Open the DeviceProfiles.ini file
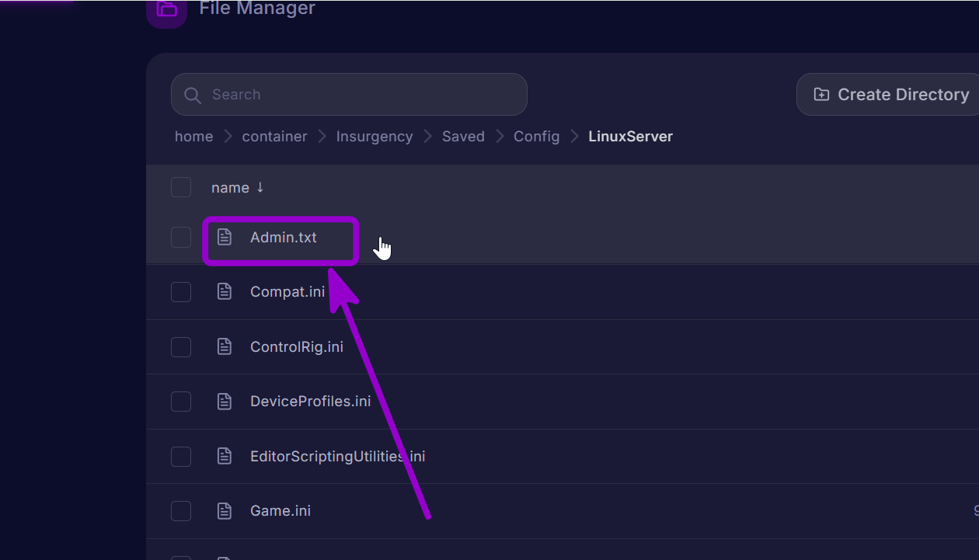Screen dimensions: 979x560 pyautogui.click(x=310, y=402)
